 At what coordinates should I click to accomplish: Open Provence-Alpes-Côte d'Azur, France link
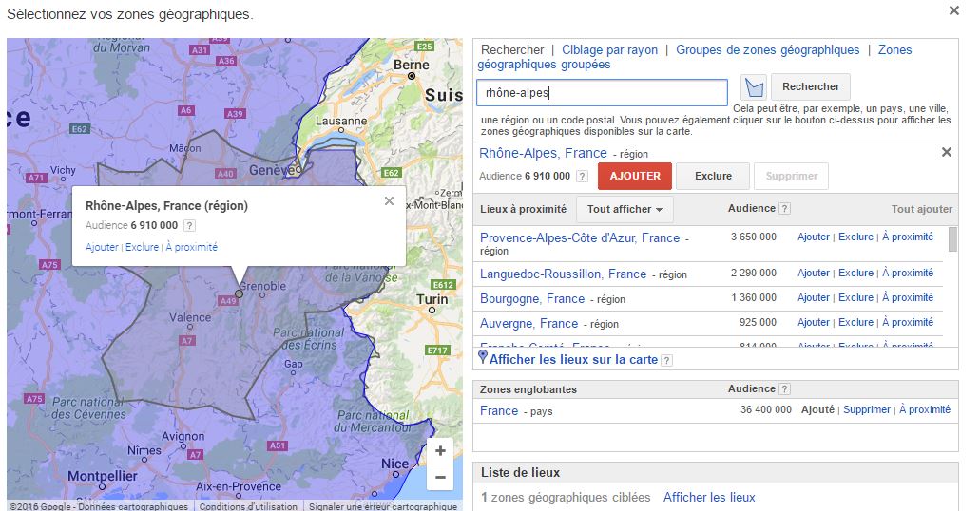(x=580, y=238)
